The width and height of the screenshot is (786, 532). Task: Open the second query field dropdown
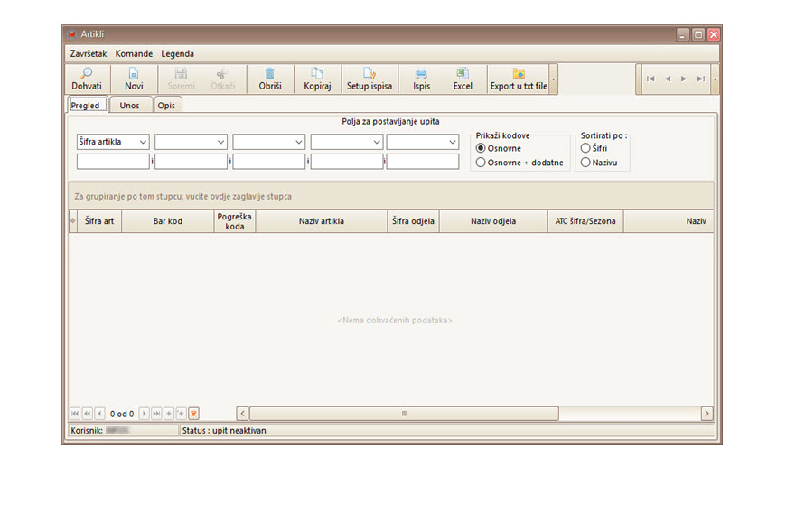220,142
